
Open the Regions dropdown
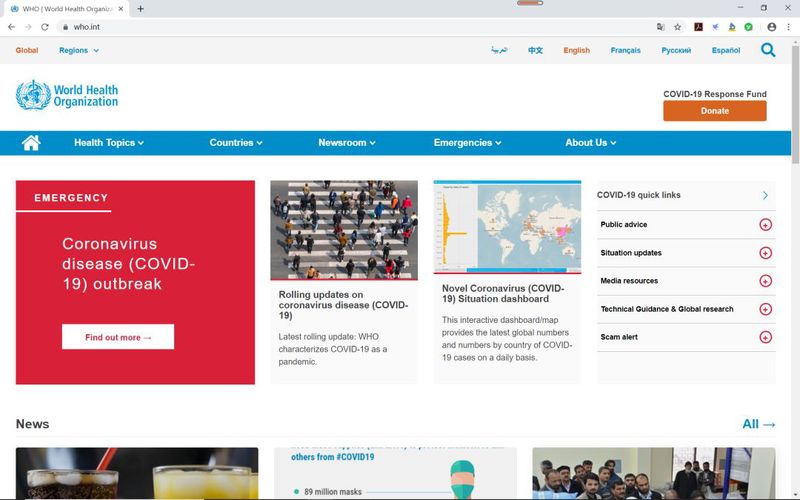(x=79, y=51)
